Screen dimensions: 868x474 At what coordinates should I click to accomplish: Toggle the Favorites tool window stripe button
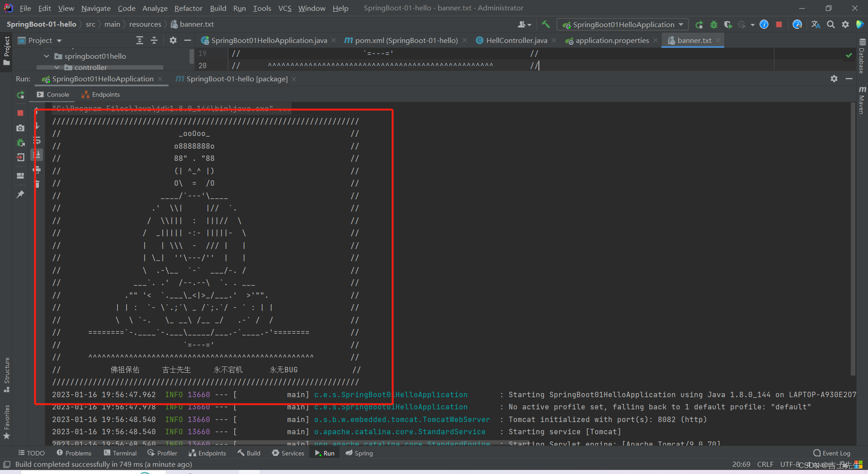[x=7, y=422]
